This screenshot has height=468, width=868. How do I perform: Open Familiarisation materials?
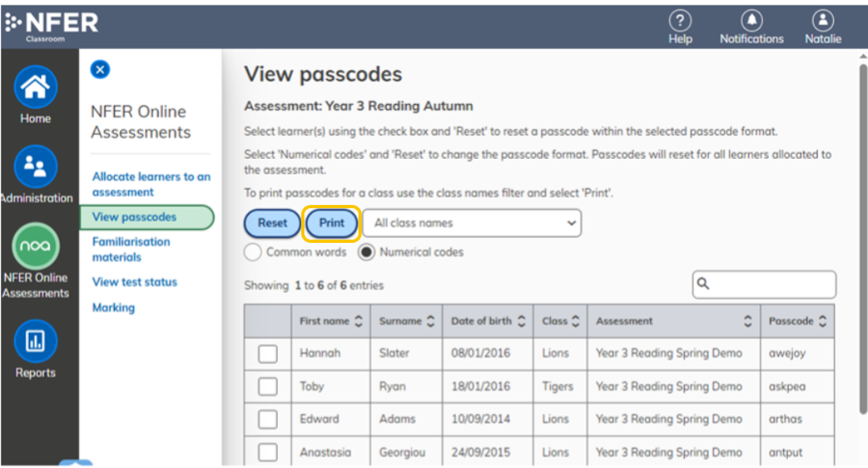[131, 249]
